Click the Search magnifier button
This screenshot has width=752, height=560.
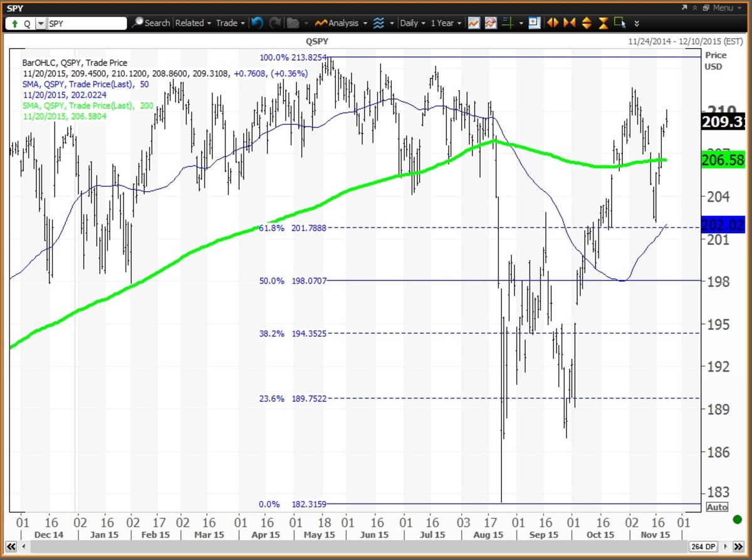[x=151, y=23]
